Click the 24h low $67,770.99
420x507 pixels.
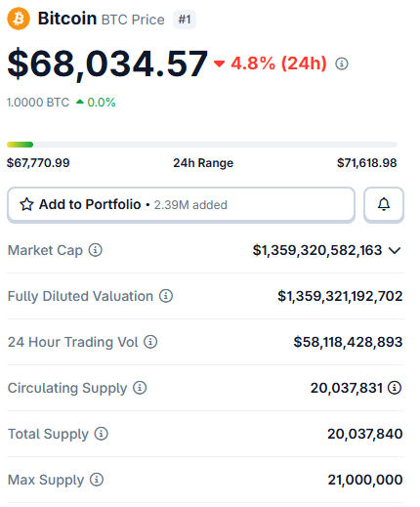click(38, 163)
